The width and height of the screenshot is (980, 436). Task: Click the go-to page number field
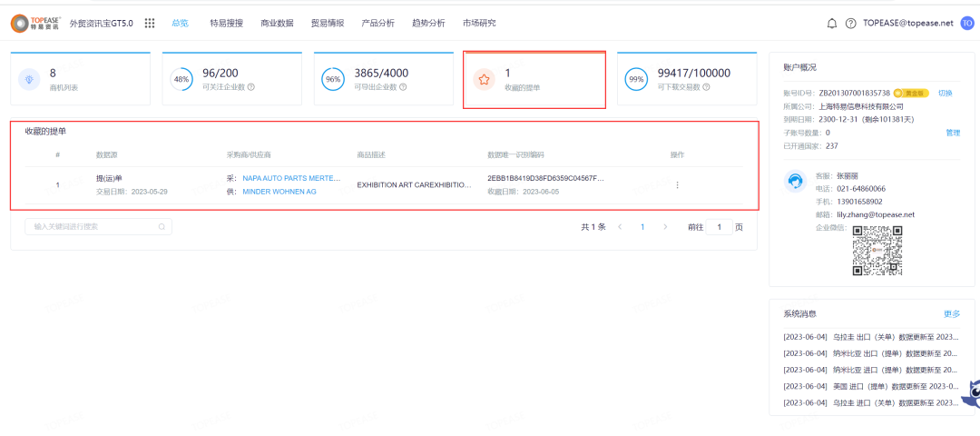(720, 227)
